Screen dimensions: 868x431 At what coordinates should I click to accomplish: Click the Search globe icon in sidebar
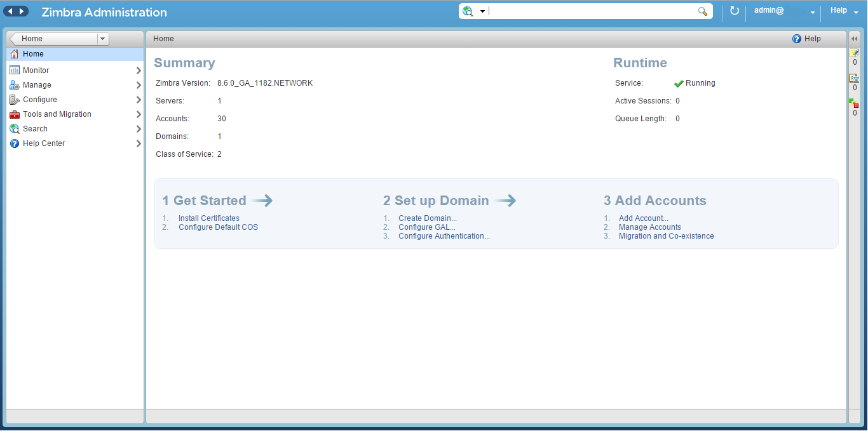[15, 129]
